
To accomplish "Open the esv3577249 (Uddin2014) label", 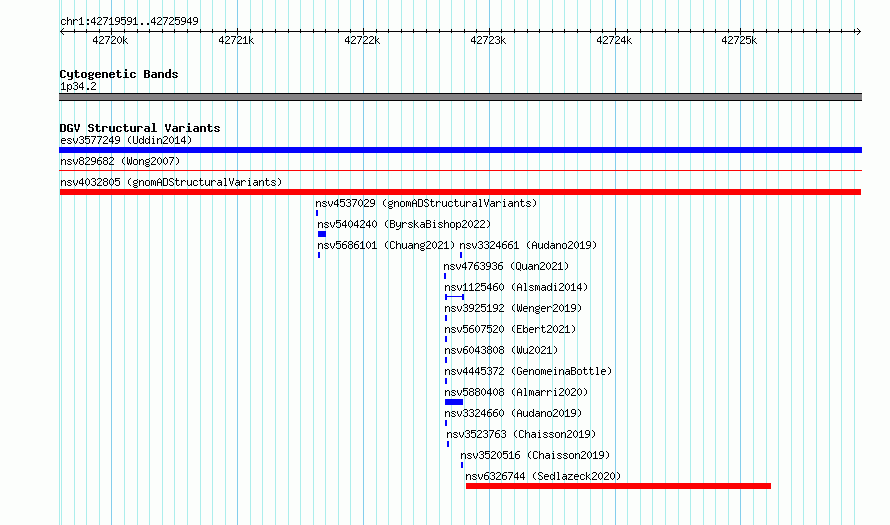I will click(126, 140).
